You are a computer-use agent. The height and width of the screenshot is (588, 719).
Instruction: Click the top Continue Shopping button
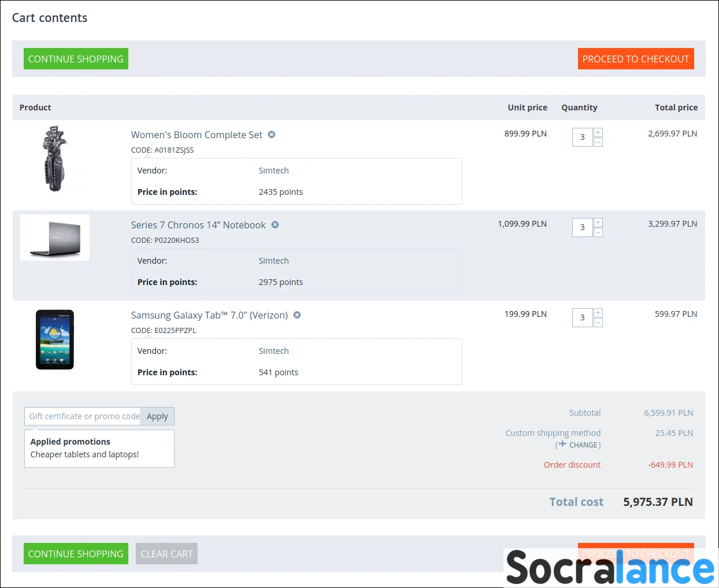point(76,59)
